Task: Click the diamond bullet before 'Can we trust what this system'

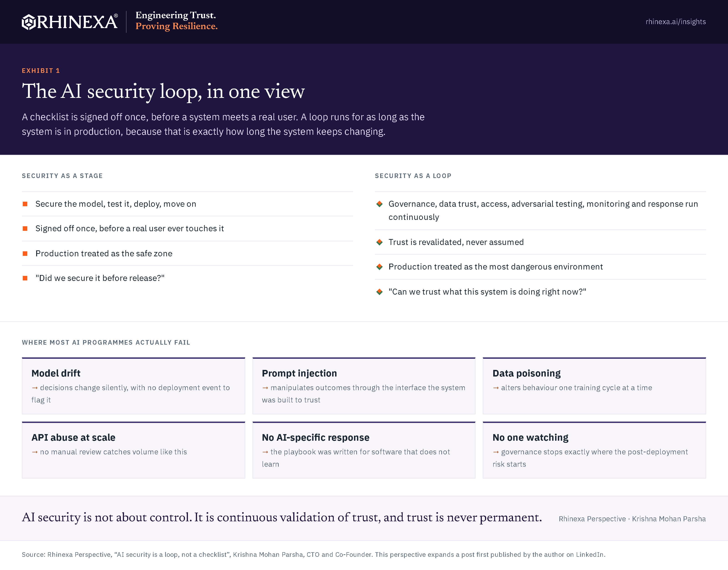Action: (x=379, y=292)
